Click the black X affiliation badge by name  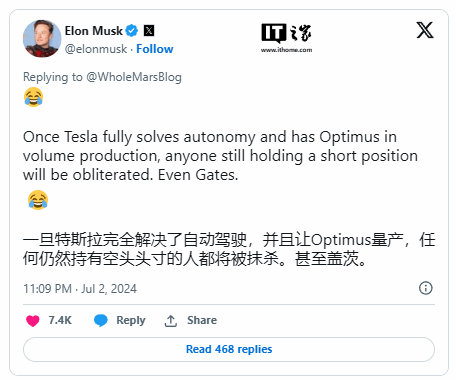point(149,31)
